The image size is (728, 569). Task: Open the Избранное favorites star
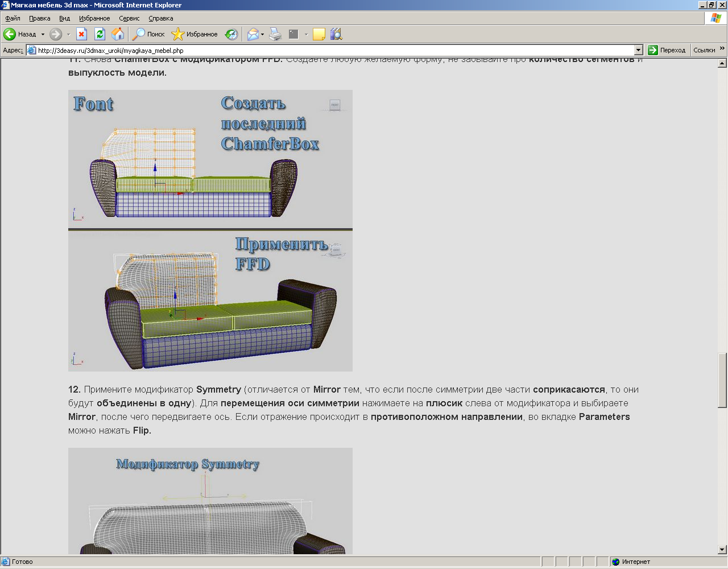coord(195,34)
